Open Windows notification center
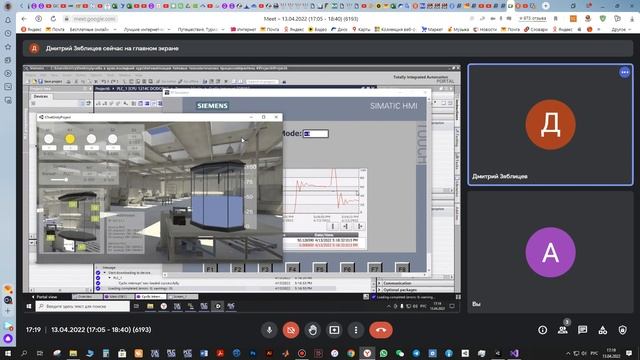Viewport: 640px width, 360px height. click(629, 353)
